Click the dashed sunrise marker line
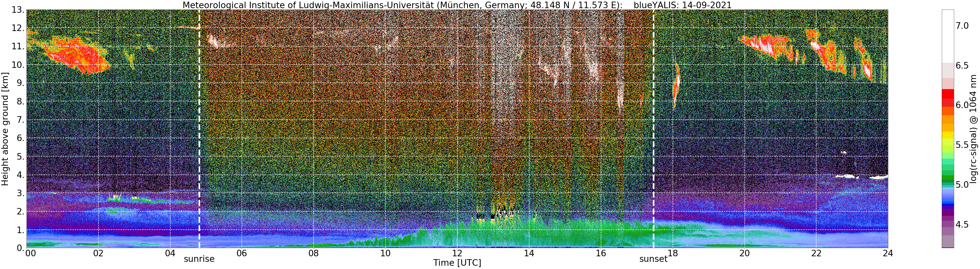Viewport: 980px width, 269px height. click(x=199, y=129)
